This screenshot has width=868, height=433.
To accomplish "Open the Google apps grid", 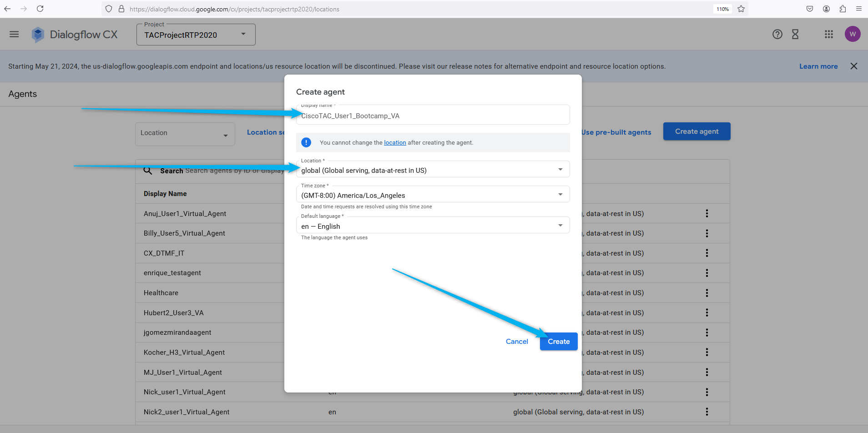I will (829, 34).
